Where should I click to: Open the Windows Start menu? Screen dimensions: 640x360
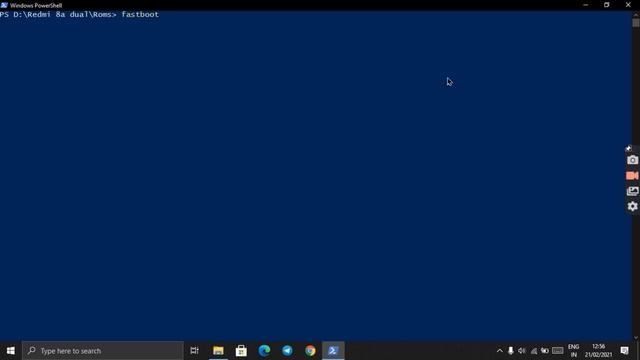pos(11,351)
